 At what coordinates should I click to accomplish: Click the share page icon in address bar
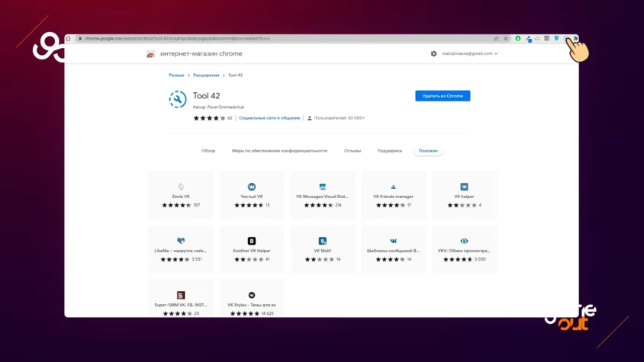tap(496, 38)
